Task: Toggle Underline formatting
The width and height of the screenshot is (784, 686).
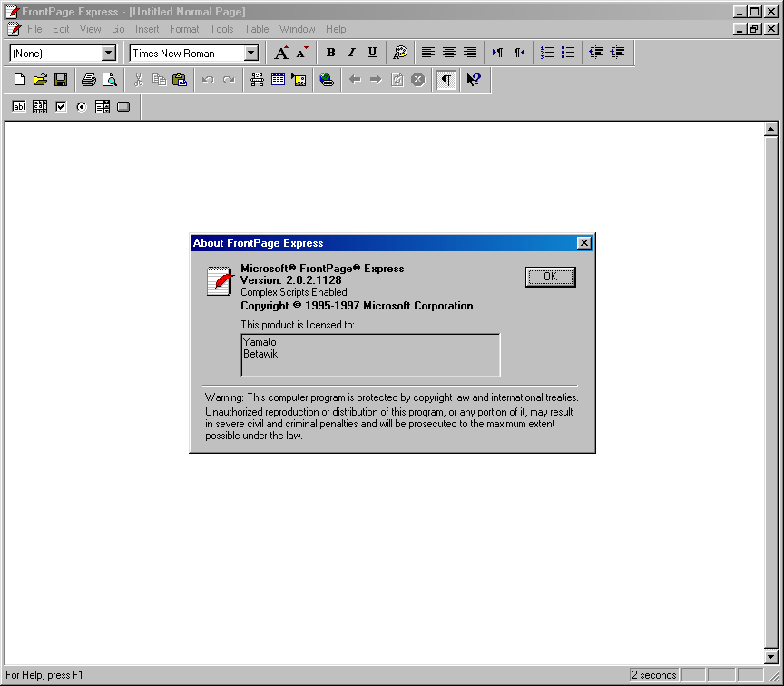Action: (x=373, y=53)
